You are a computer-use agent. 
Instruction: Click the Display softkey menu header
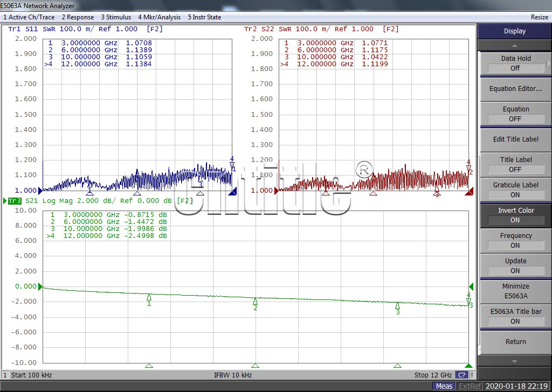coord(514,31)
